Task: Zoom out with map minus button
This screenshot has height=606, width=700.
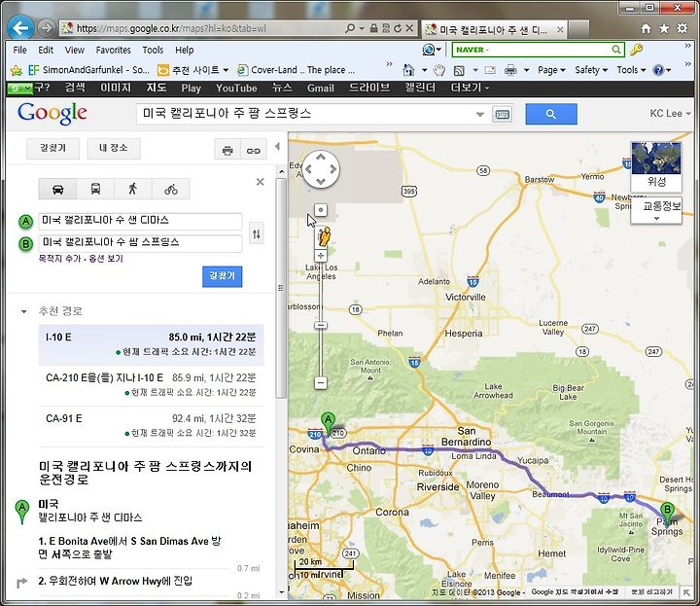Action: coord(321,382)
